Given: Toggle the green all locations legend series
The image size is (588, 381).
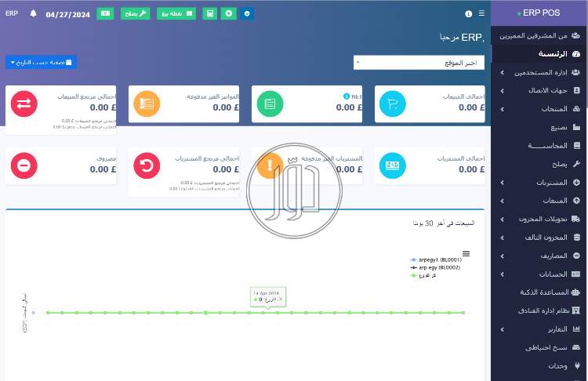Looking at the screenshot, I should point(423,275).
